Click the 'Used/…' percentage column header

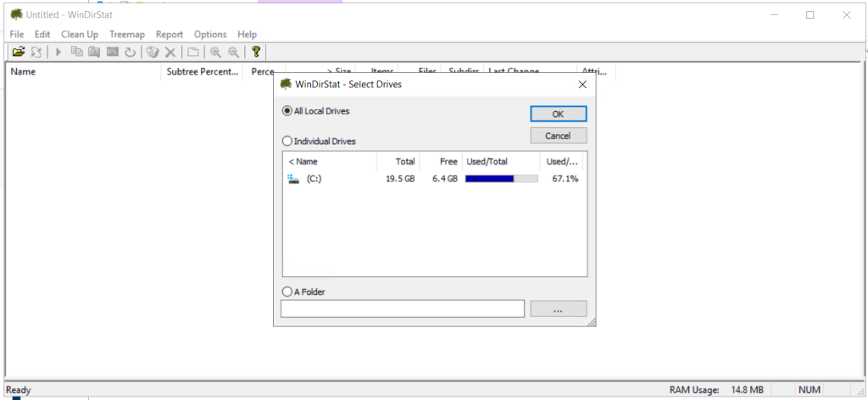561,162
